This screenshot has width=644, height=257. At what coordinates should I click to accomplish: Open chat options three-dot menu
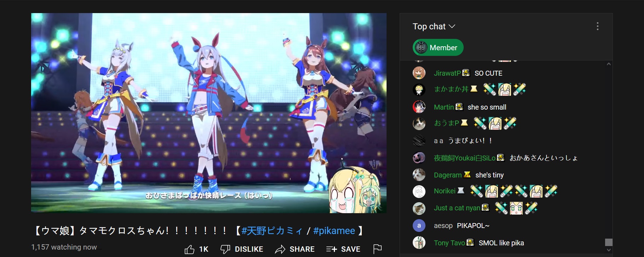point(598,27)
